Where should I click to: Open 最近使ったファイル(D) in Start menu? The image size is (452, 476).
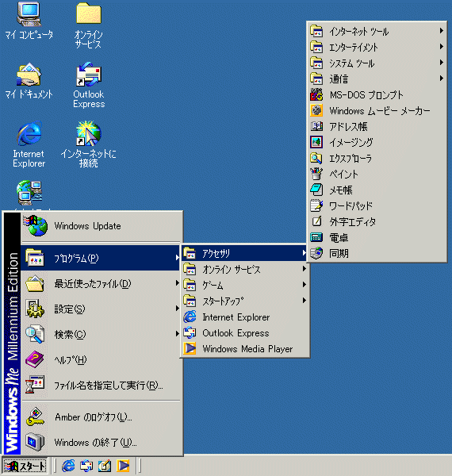tap(102, 283)
